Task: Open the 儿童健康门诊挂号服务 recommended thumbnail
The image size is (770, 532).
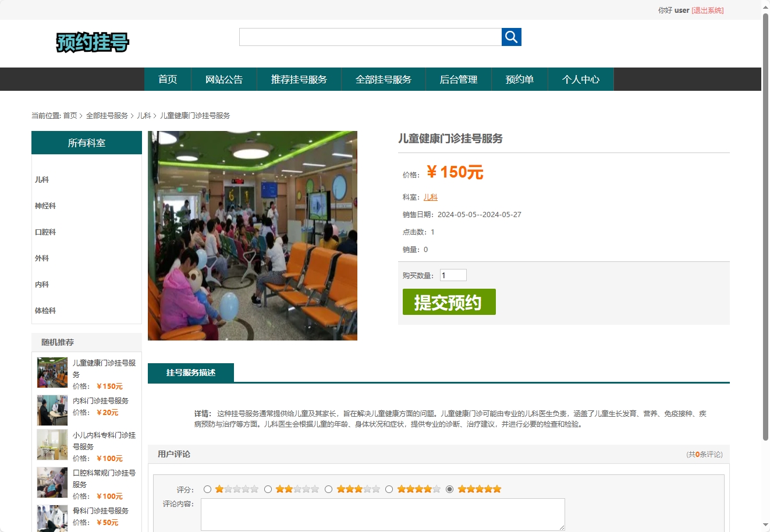Action: click(x=52, y=373)
